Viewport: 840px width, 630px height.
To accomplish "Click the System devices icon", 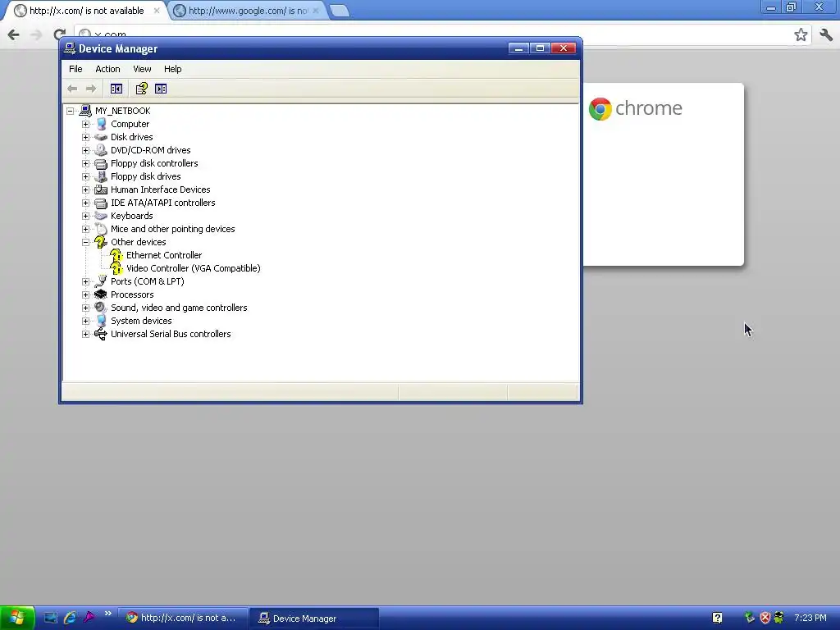I will (x=101, y=321).
